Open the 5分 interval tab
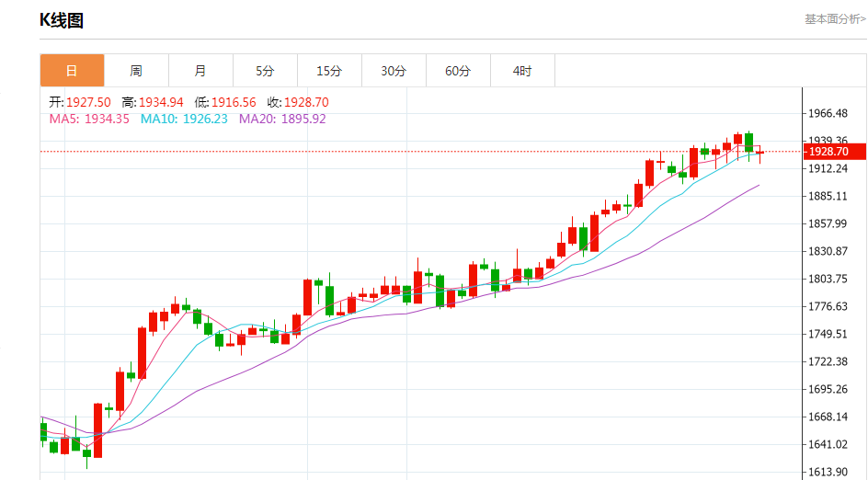 [265, 71]
